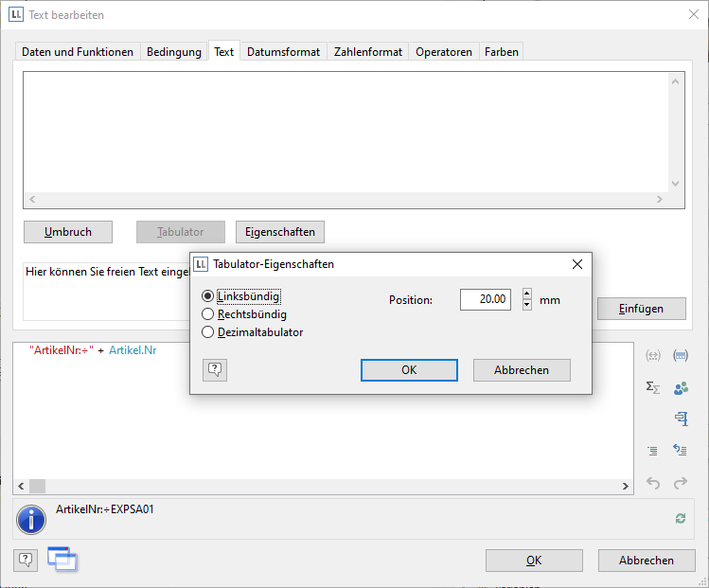Click help icon in Tabulator-Eigenschaften dialog
This screenshot has height=588, width=709.
click(x=215, y=370)
